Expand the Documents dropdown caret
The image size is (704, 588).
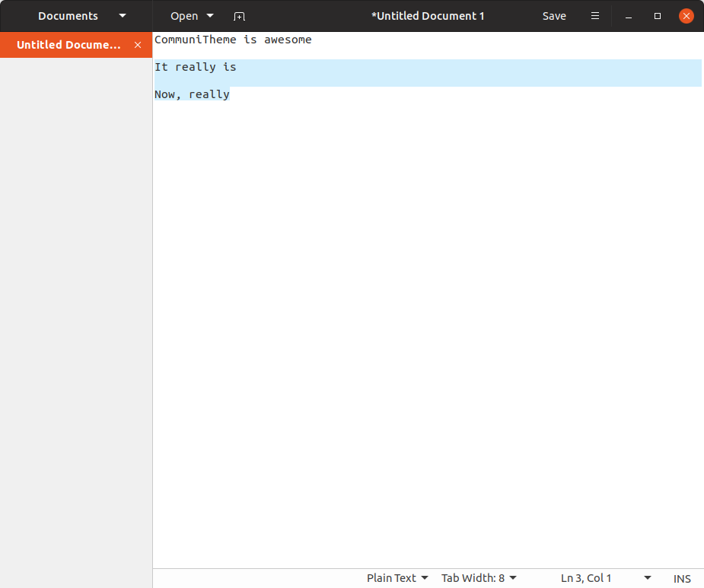pyautogui.click(x=122, y=15)
